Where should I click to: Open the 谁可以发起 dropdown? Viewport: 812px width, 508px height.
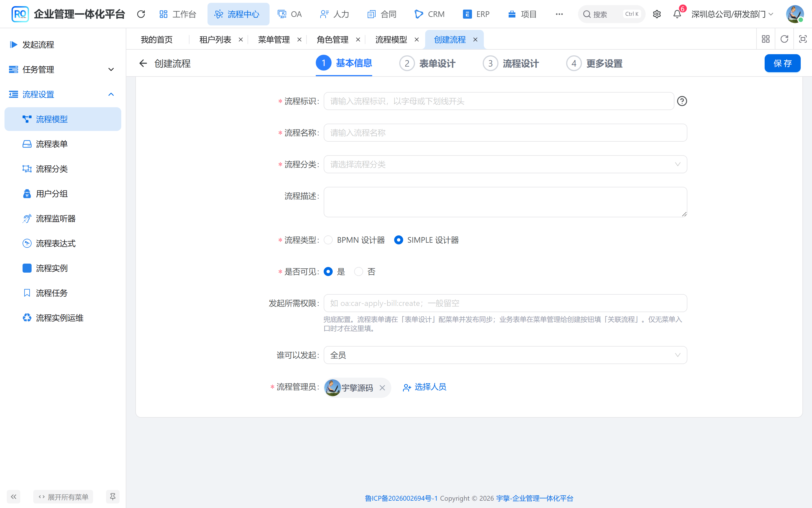click(505, 355)
